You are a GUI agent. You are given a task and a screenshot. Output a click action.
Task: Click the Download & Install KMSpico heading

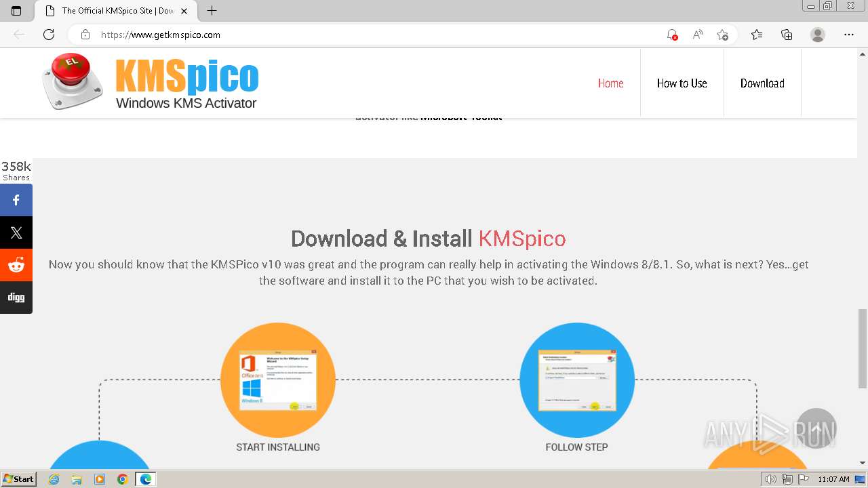coord(428,239)
